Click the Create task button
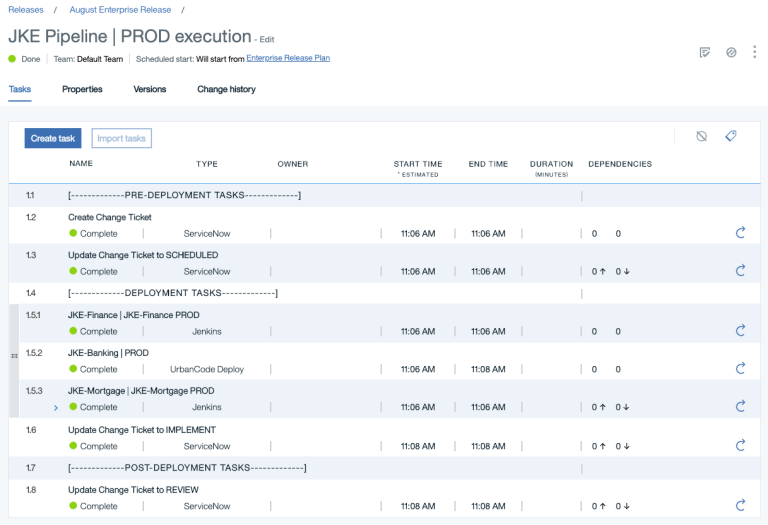The image size is (768, 525). click(x=53, y=138)
